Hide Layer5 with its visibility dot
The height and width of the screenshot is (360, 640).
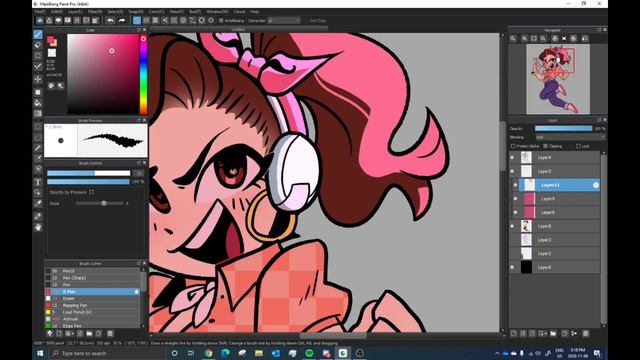512,171
